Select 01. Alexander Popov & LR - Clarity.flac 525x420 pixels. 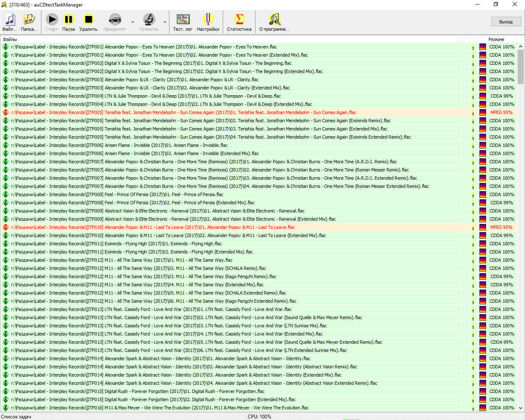pyautogui.click(x=259, y=80)
